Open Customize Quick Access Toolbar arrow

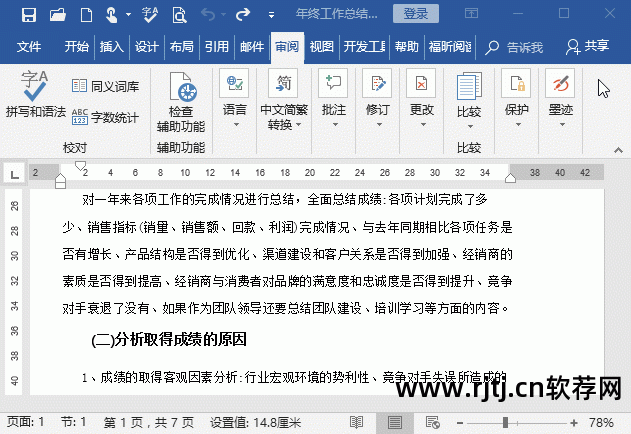(x=271, y=15)
